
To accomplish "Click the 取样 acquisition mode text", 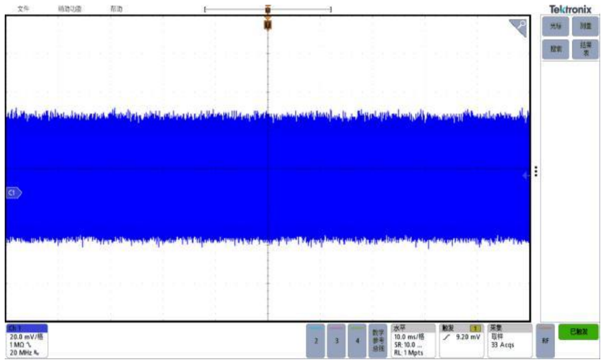I will 497,337.
